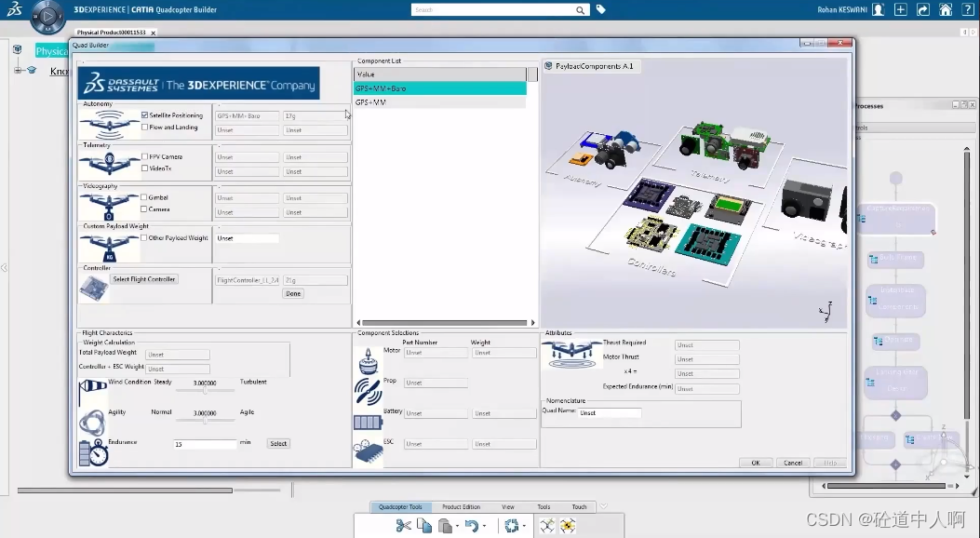Click the Telemetry drone icon
The height and width of the screenshot is (538, 980).
pyautogui.click(x=110, y=164)
